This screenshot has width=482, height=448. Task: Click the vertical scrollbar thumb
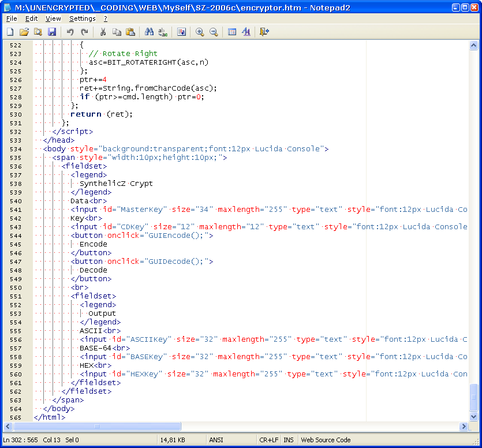[474, 397]
